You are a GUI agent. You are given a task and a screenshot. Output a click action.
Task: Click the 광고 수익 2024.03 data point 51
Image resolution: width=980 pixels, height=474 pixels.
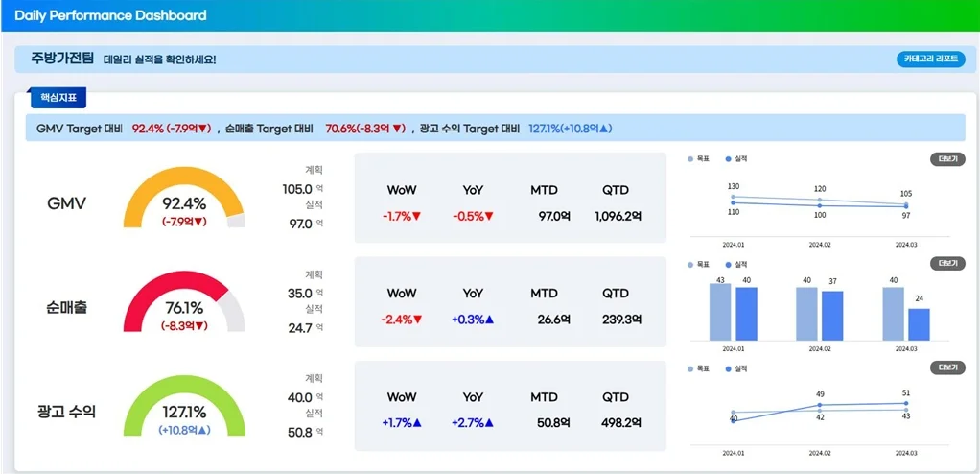pos(906,403)
